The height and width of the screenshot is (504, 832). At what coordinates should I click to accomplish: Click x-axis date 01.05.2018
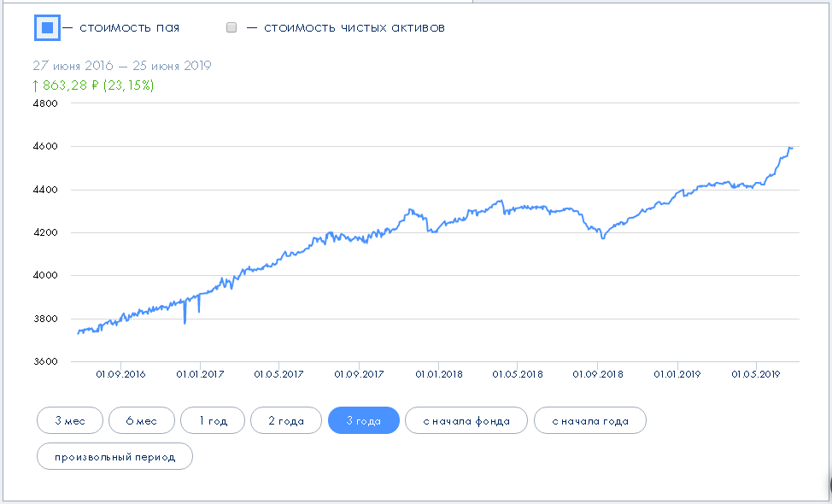pos(518,374)
